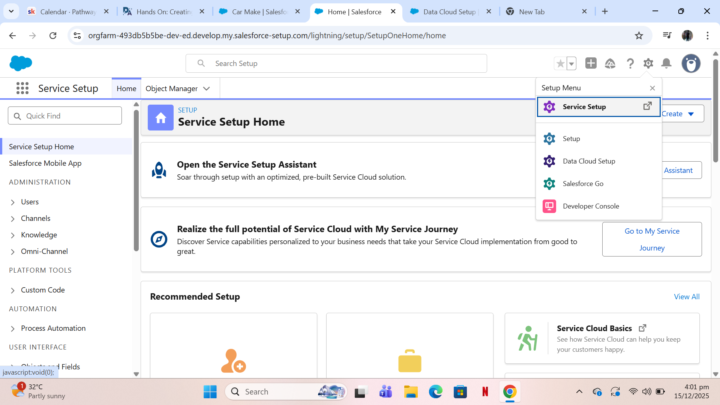Image resolution: width=720 pixels, height=405 pixels.
Task: Expand the Users tree item
Action: coord(13,202)
